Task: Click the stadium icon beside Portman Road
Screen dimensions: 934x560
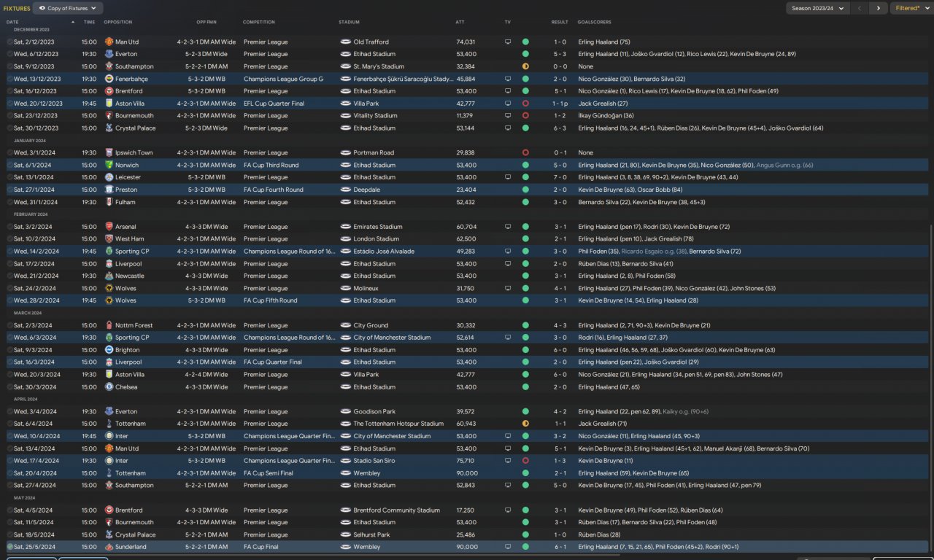Action: pyautogui.click(x=345, y=152)
